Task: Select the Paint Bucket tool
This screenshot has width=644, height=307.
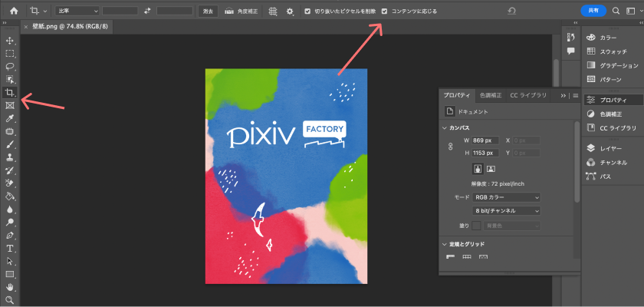Action: click(x=9, y=196)
